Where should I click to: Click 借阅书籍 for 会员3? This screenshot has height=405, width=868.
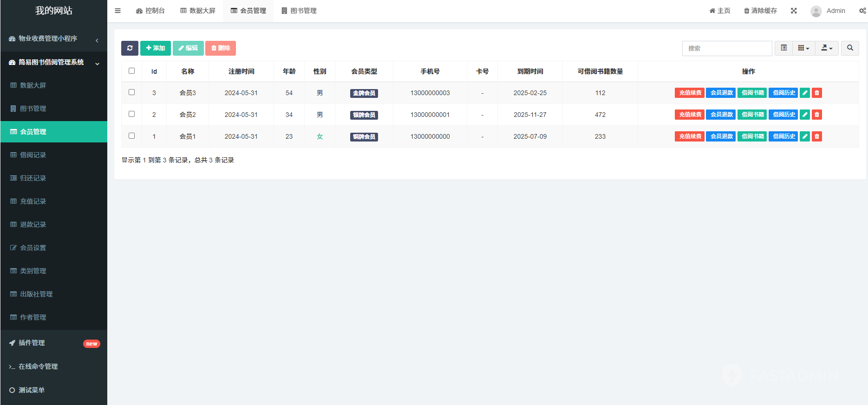pyautogui.click(x=752, y=93)
